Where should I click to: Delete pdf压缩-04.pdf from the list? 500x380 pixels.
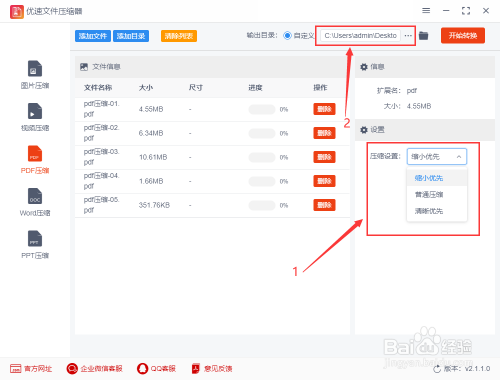tap(324, 181)
